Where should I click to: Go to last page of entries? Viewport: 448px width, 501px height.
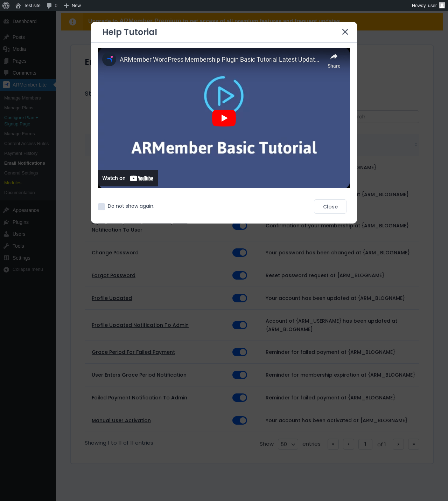pyautogui.click(x=414, y=444)
